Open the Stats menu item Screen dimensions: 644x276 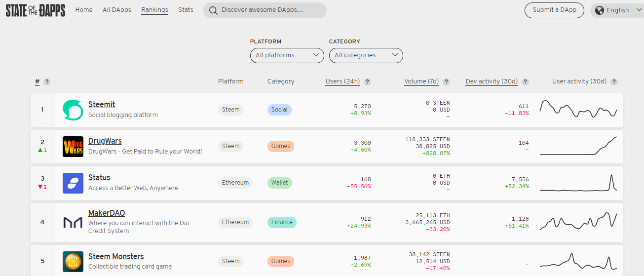(186, 10)
